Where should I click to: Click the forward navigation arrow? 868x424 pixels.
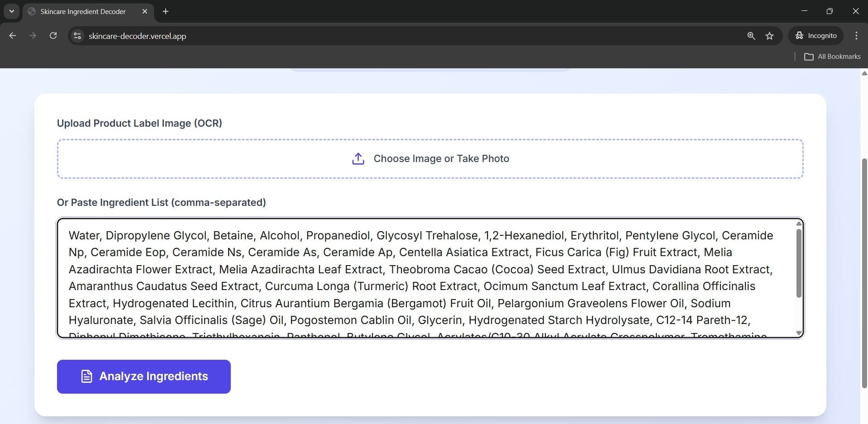click(x=33, y=35)
